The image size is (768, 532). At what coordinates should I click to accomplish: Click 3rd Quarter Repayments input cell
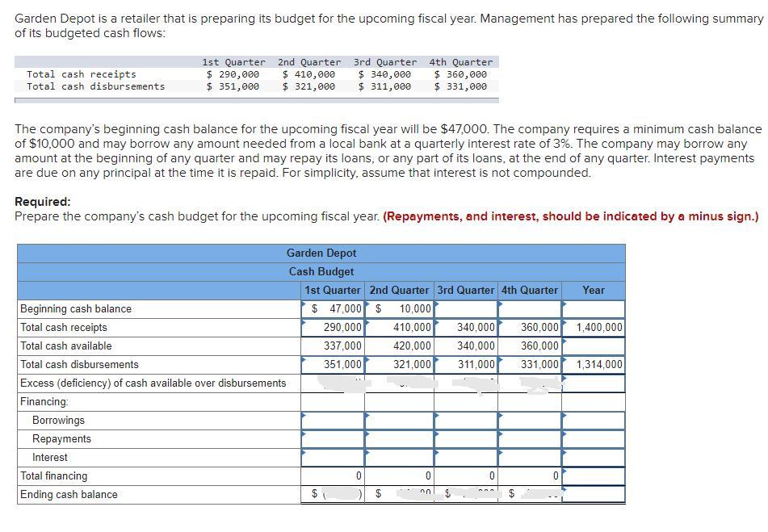pos(466,439)
